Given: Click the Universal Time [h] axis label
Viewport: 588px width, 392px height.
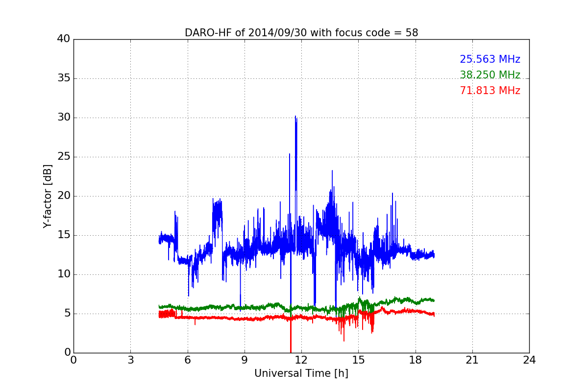Looking at the screenshot, I should tap(301, 373).
